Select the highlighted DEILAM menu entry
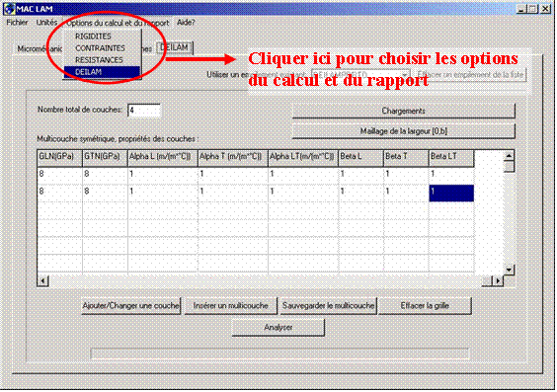Screen dimensions: 557x392 [x=103, y=72]
